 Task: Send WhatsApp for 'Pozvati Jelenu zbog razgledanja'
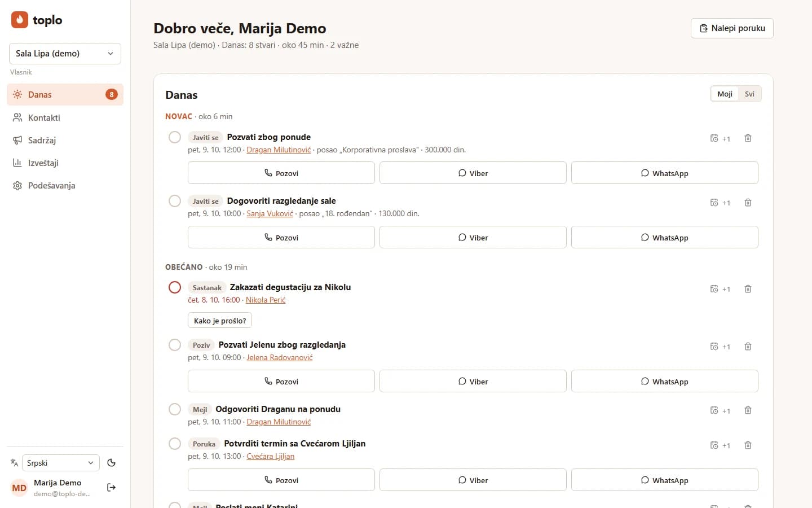pyautogui.click(x=664, y=381)
